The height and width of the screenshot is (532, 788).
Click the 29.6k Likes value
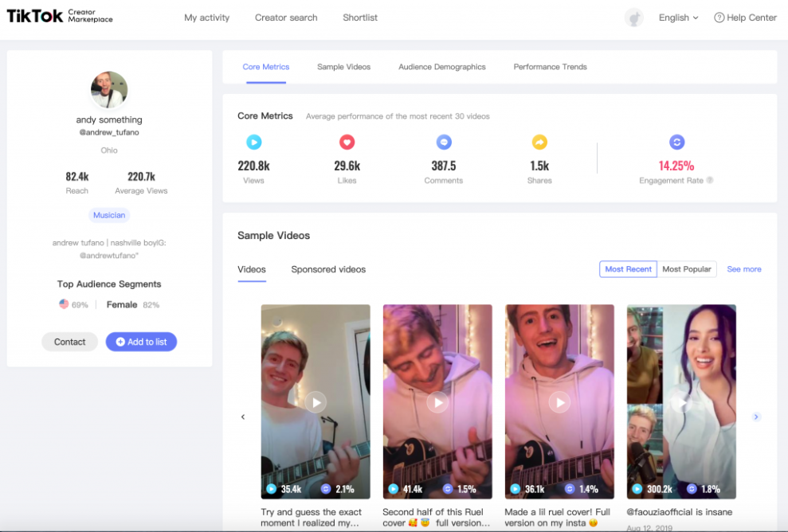tap(347, 166)
